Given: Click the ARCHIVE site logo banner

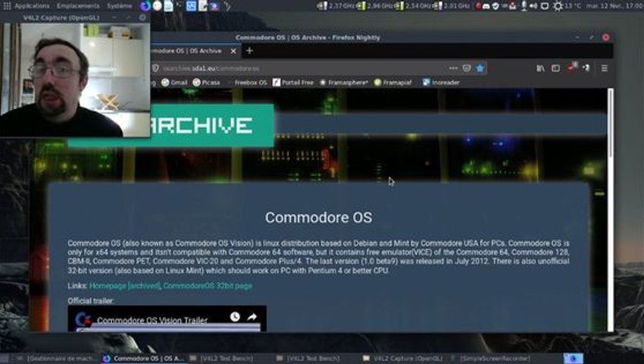Looking at the screenshot, I should pyautogui.click(x=212, y=125).
